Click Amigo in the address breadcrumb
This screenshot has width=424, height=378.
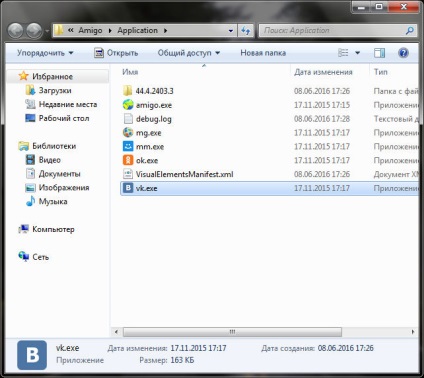(x=90, y=30)
